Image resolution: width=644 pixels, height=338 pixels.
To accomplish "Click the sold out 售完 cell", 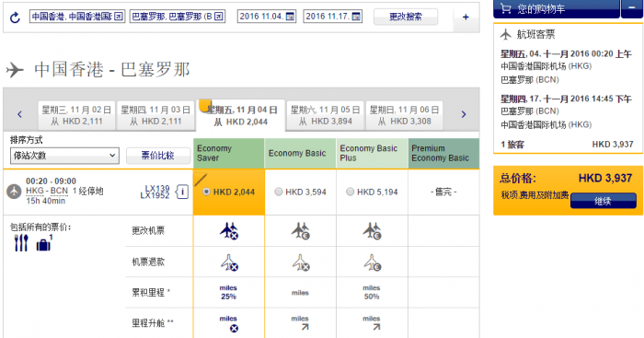I will point(443,192).
